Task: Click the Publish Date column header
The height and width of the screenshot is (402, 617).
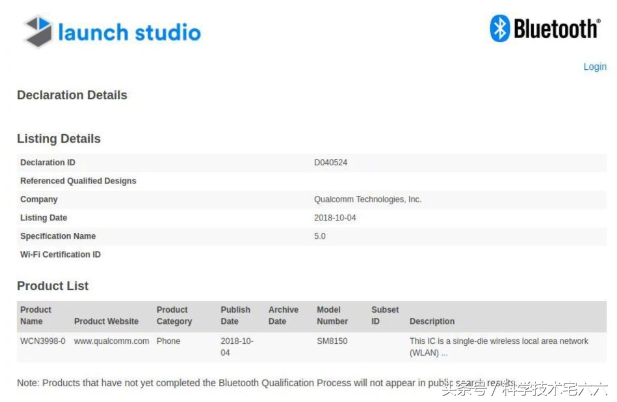Action: click(235, 315)
